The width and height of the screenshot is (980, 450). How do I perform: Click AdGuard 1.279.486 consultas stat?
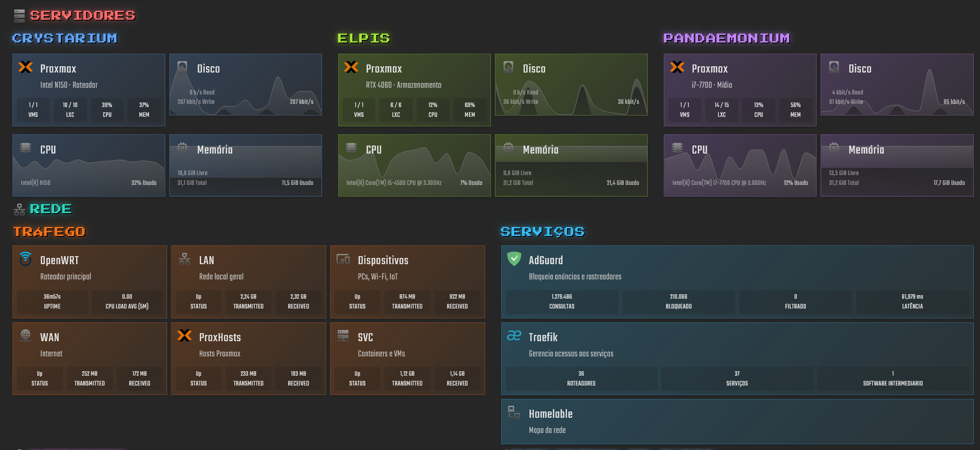(x=562, y=301)
